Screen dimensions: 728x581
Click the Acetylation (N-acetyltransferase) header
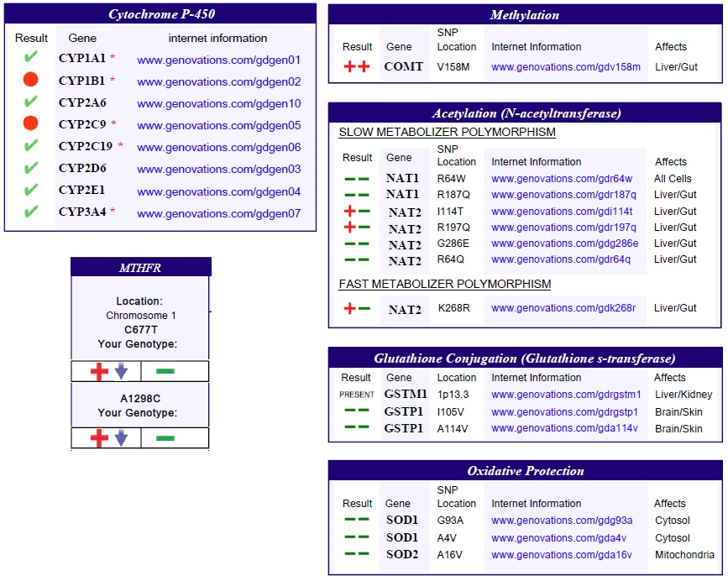point(525,113)
